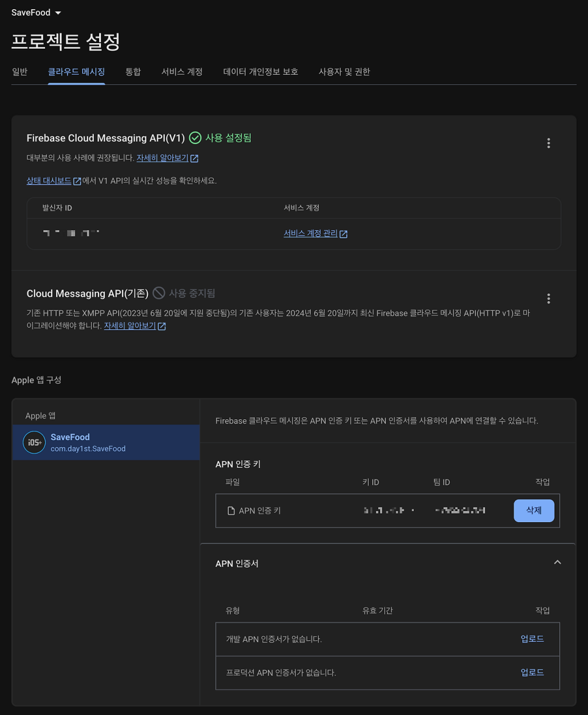Click the green 사용 설정됨 check icon

195,138
